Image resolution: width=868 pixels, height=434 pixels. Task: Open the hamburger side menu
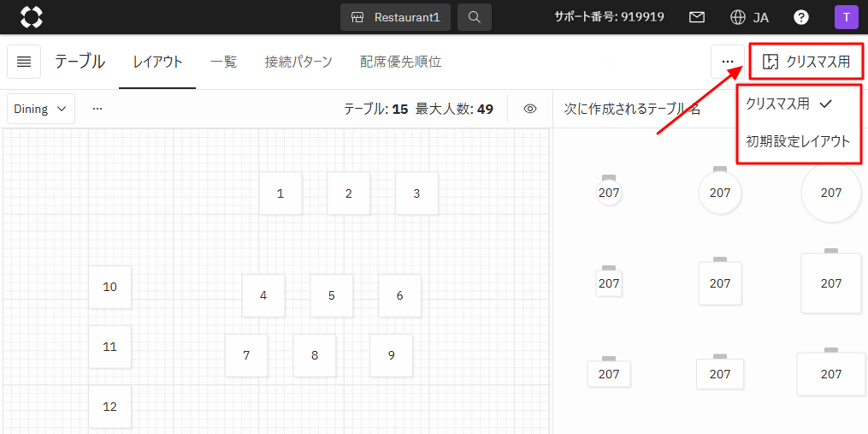tap(24, 62)
